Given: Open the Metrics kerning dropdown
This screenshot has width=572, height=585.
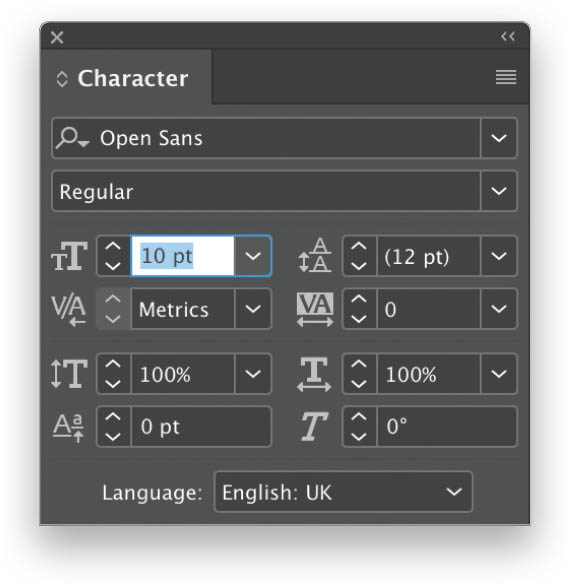Looking at the screenshot, I should point(253,309).
